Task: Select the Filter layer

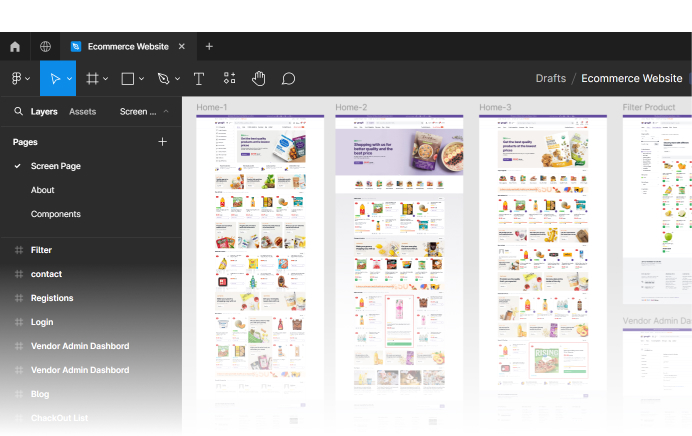Action: [41, 250]
